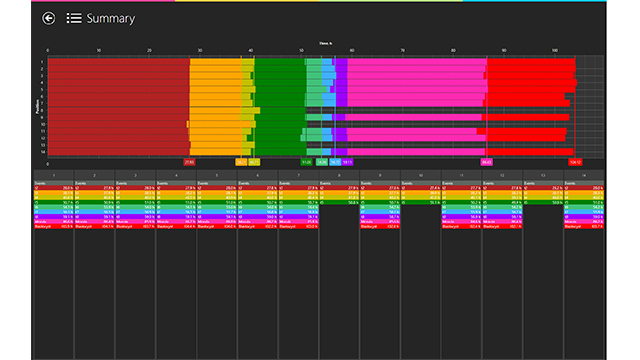Select the red Blastocyst row in column 14
Screen dimensions: 640x360
tap(584, 227)
